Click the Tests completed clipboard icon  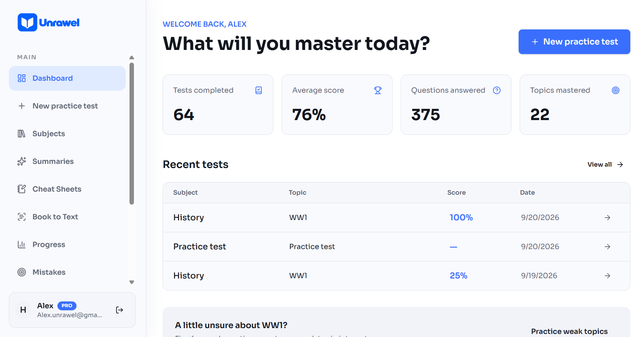click(x=259, y=90)
